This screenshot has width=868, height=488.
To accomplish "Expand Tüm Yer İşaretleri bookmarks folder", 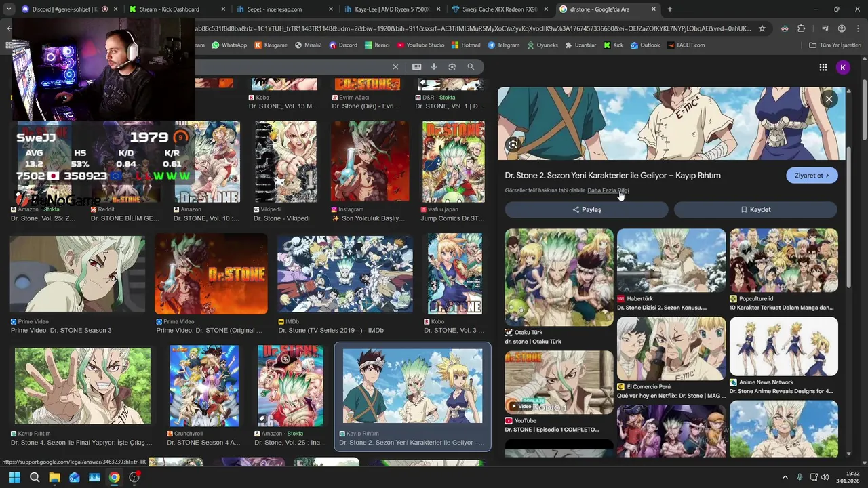I will point(835,45).
